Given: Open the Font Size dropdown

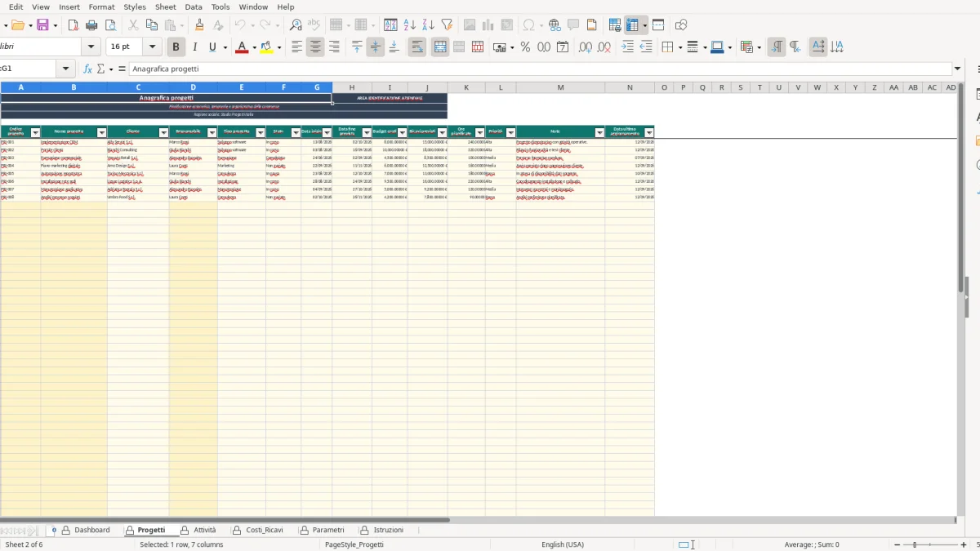Looking at the screenshot, I should (x=153, y=47).
